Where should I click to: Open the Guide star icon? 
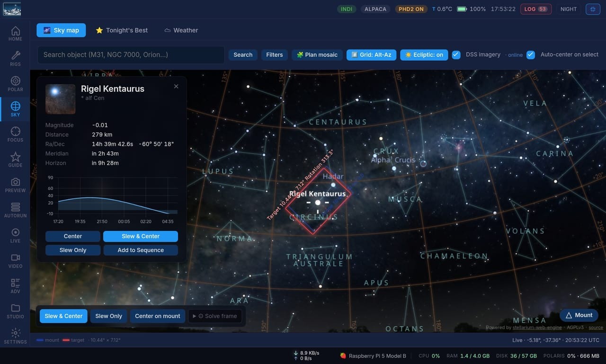15,160
